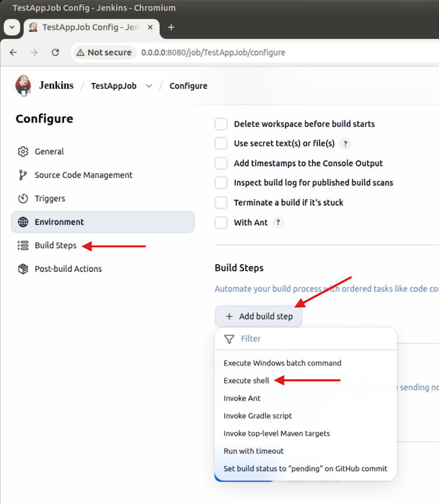Toggle Add timestamps to the Console Output
Image resolution: width=439 pixels, height=504 pixels.
click(x=221, y=163)
